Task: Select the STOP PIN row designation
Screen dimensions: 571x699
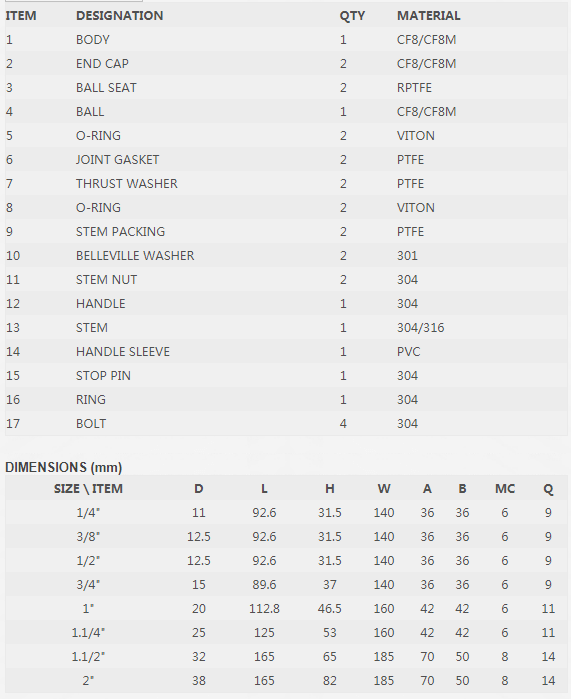Action: pos(103,376)
